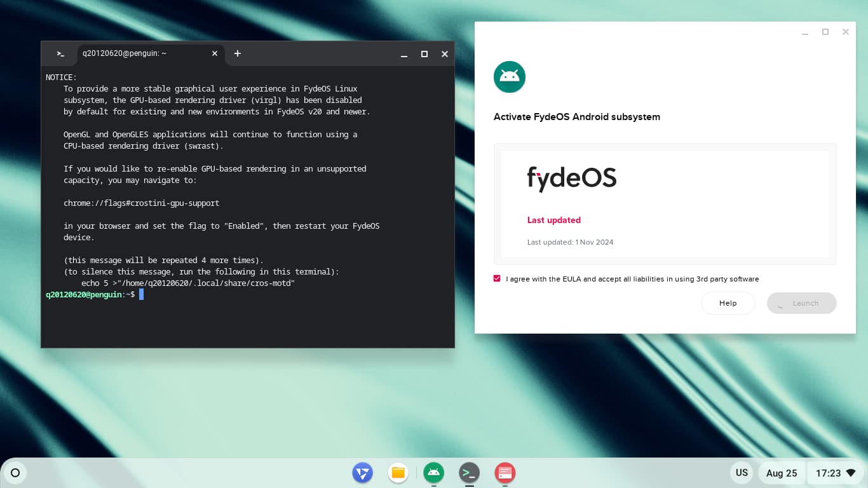Click the EULA agreement label text
The height and width of the screenshot is (488, 868).
click(x=632, y=279)
